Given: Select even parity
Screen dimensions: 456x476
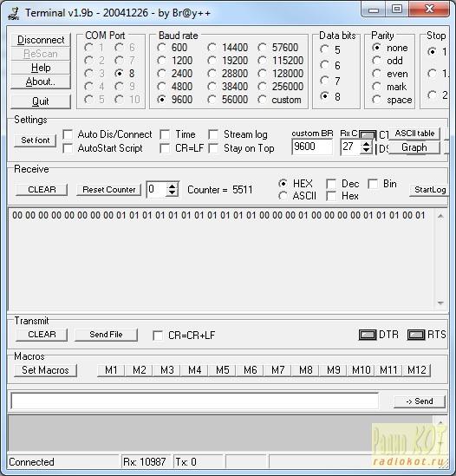Looking at the screenshot, I should point(376,74).
